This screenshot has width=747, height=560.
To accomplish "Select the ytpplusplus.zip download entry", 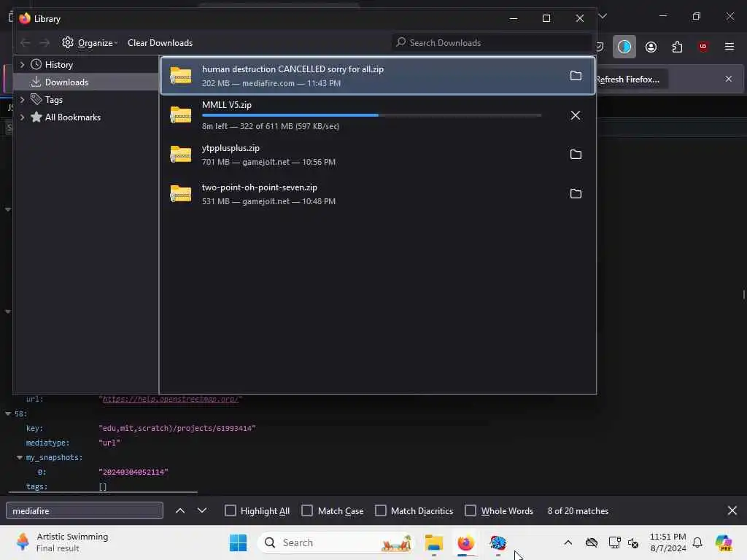I will pyautogui.click(x=377, y=155).
